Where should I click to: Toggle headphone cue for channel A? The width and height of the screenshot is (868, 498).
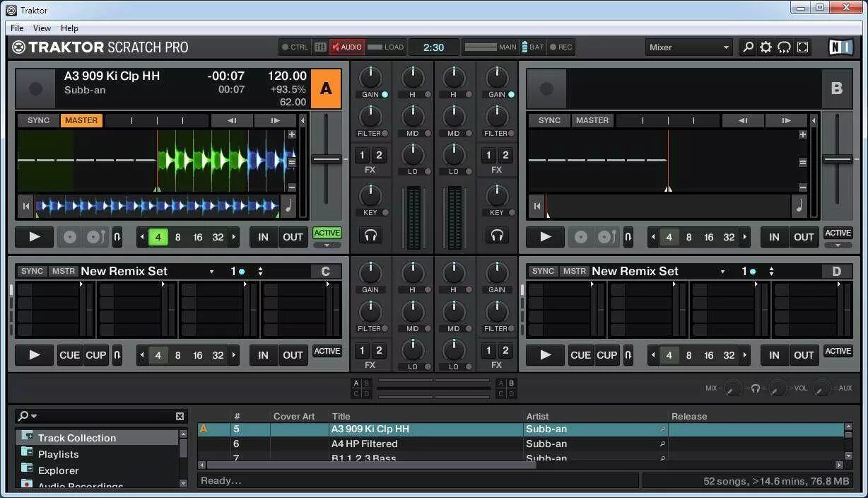tap(370, 236)
